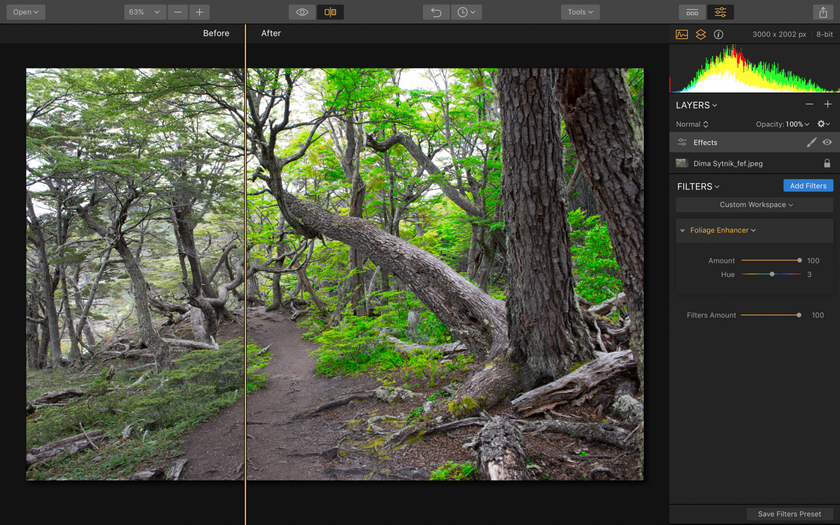This screenshot has width=840, height=525.
Task: Click the 8-bit depth label
Action: click(x=824, y=34)
